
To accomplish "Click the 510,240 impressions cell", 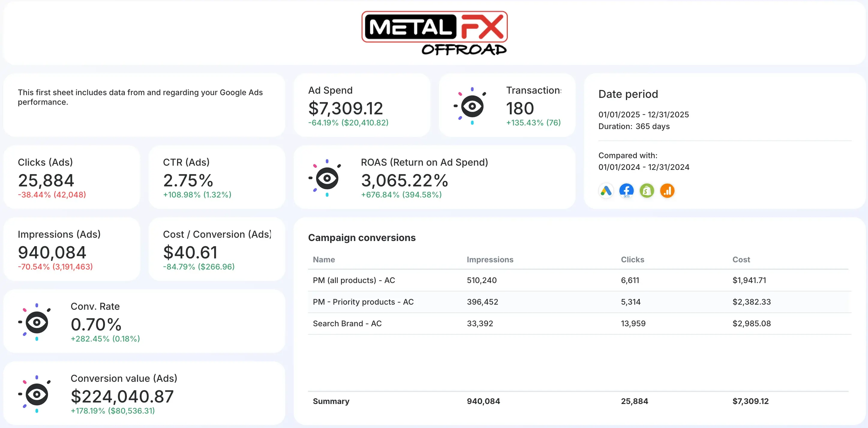I will (x=481, y=280).
